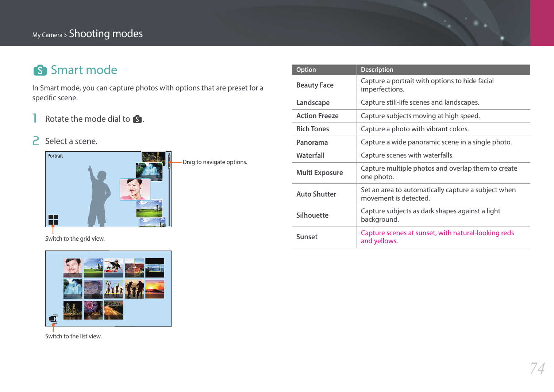Select the green landscape thumbnail below the portrait

(149, 209)
